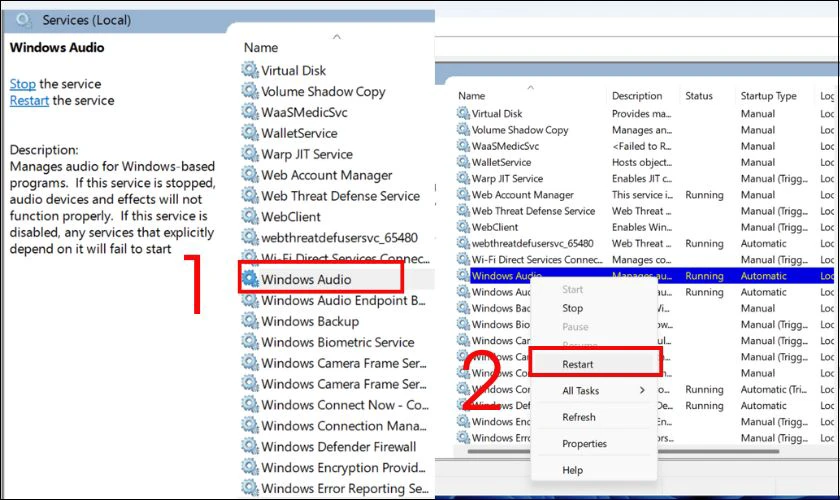Choose Restart from the context menu

578,365
